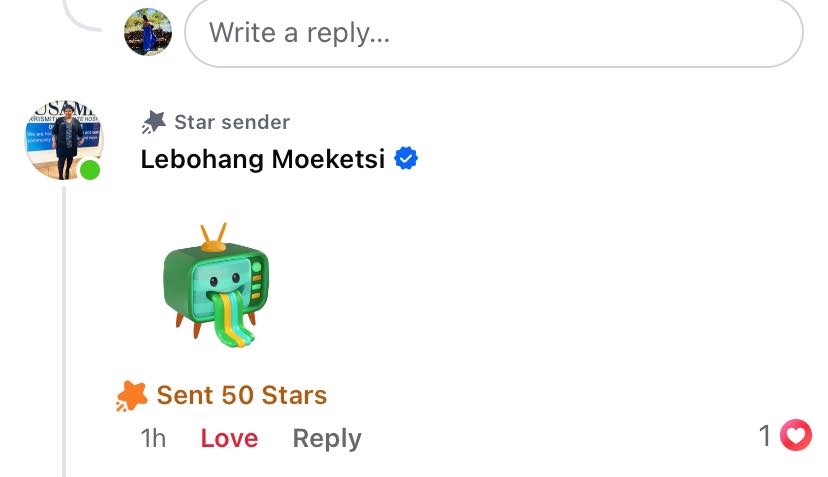Click the blue verified checkmark badge
828x477 pixels.
point(405,158)
